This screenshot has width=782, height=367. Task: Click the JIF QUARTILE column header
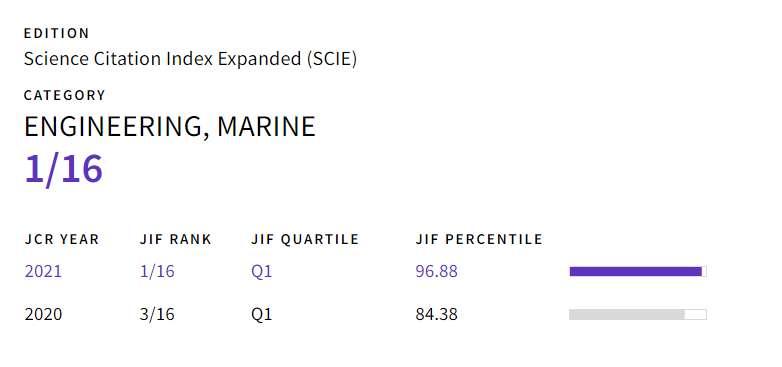305,239
